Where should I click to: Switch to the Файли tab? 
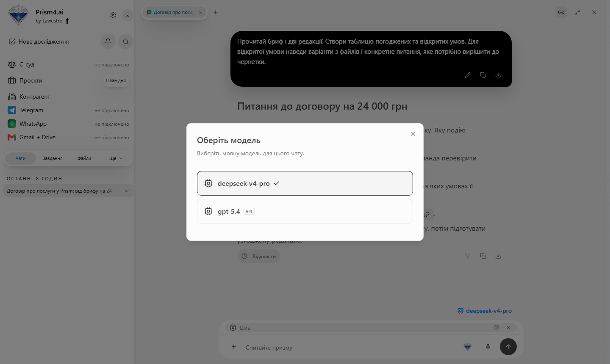tap(84, 158)
